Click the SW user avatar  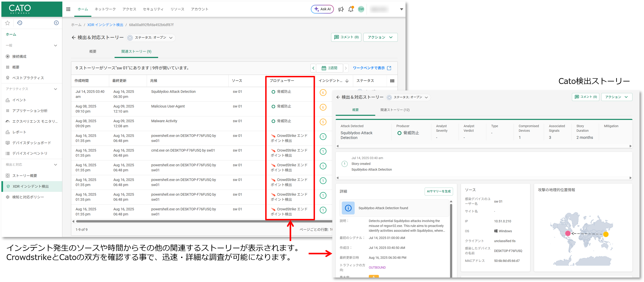pyautogui.click(x=361, y=9)
